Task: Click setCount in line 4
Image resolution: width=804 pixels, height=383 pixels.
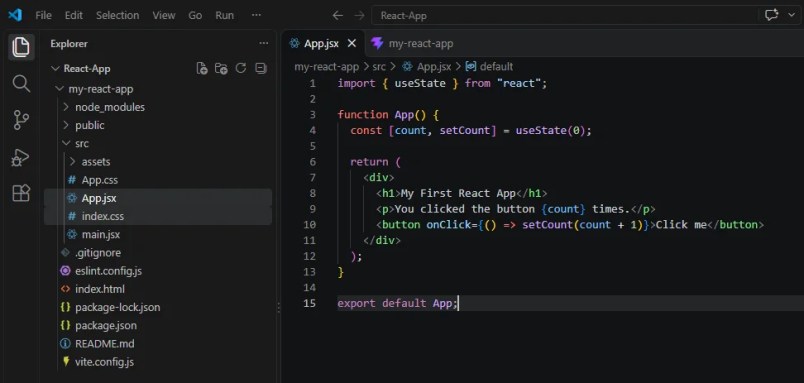Action: click(x=465, y=131)
